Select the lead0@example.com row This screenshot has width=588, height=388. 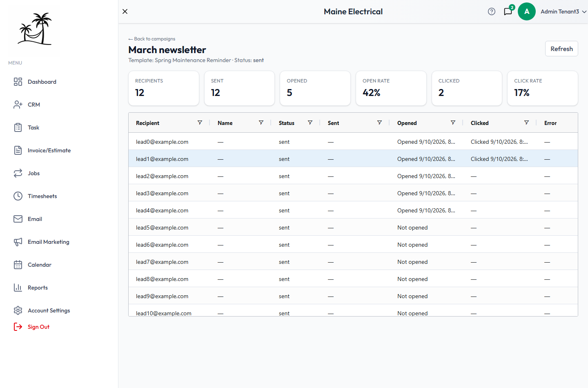353,142
